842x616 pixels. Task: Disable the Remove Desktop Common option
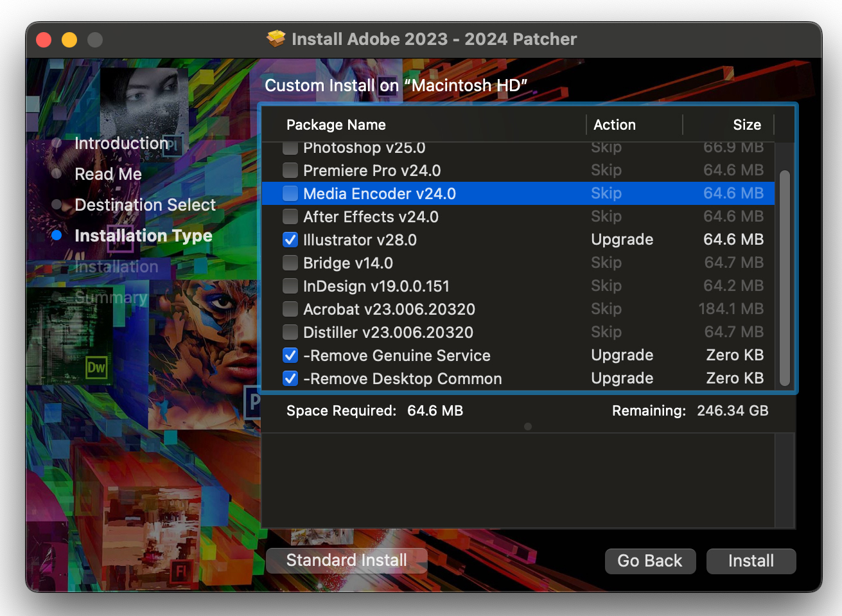point(290,378)
